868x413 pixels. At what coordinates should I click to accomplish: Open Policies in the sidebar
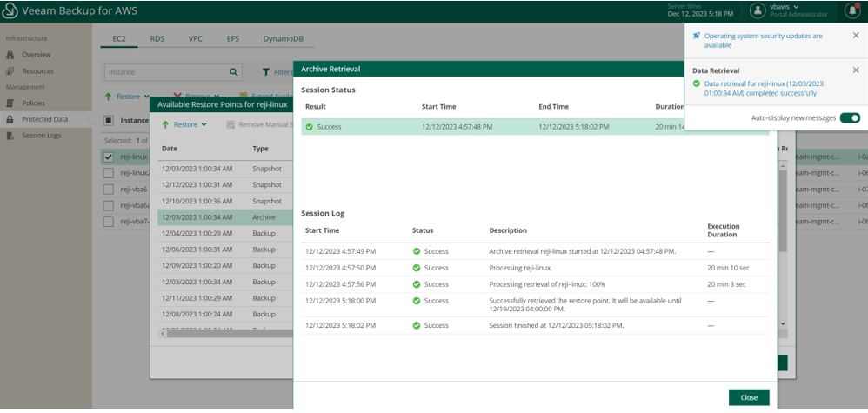33,103
